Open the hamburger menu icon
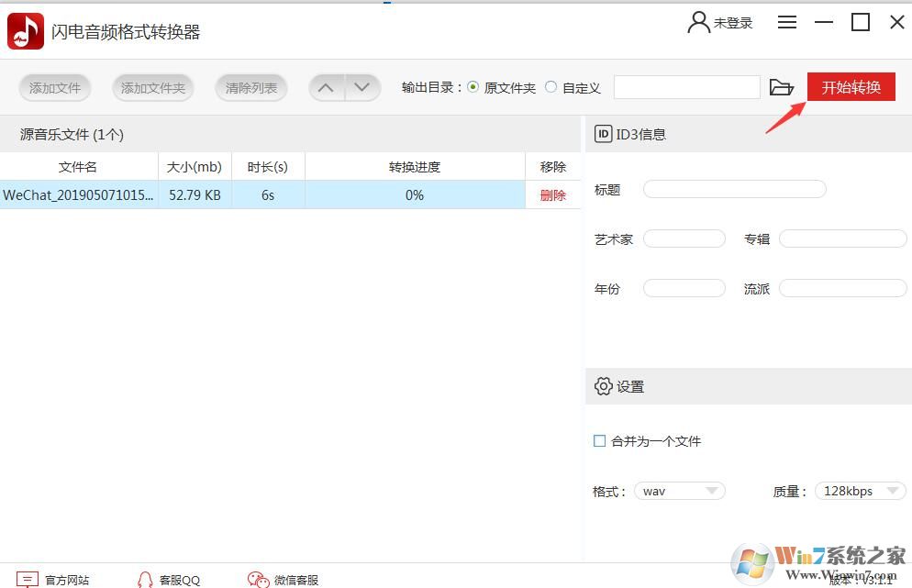 (x=786, y=22)
